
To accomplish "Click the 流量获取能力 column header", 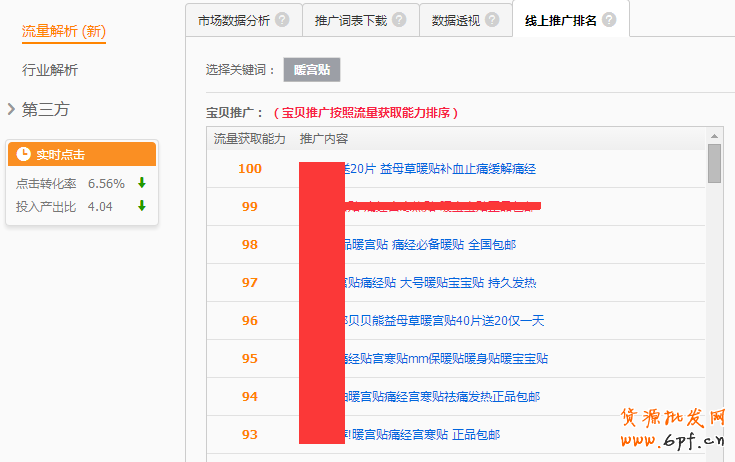I will point(249,138).
